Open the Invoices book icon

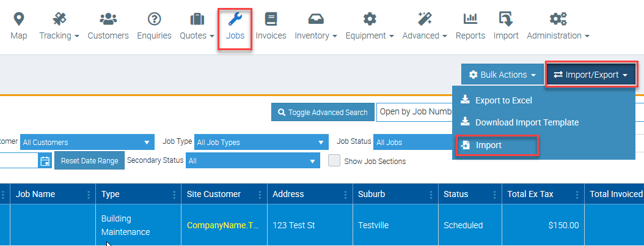point(271,19)
